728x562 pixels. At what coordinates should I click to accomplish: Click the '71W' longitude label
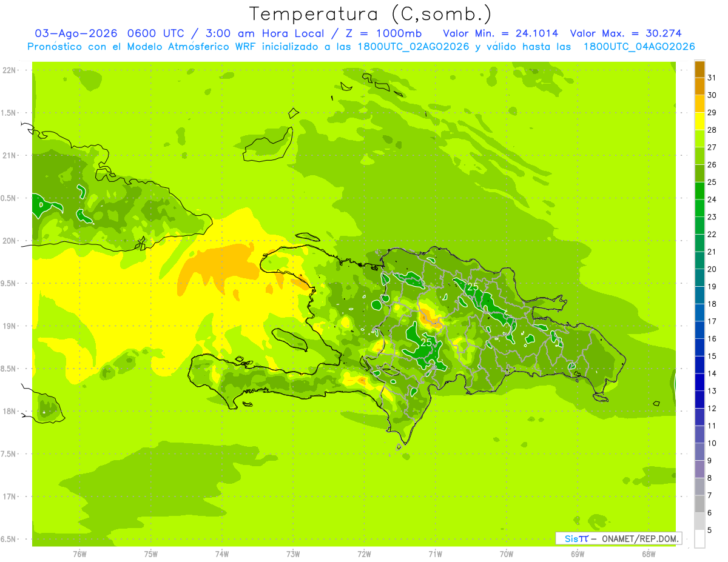click(435, 554)
